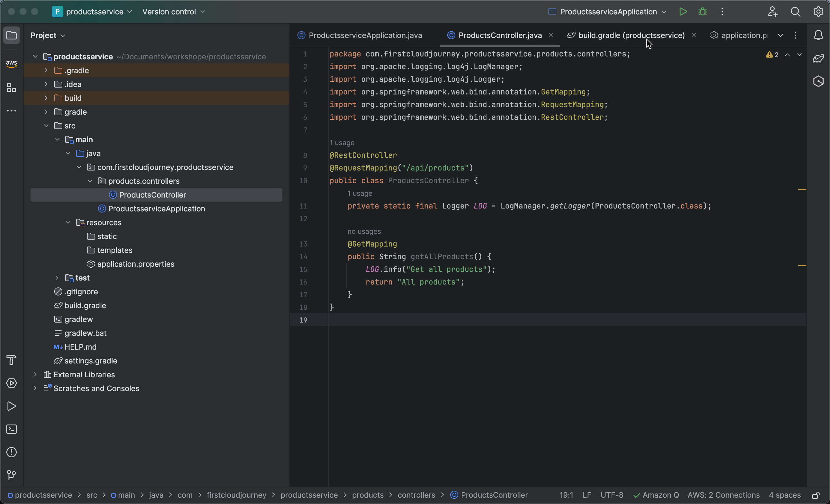Close the ProductsController.java tab
This screenshot has height=504, width=830.
coord(551,35)
